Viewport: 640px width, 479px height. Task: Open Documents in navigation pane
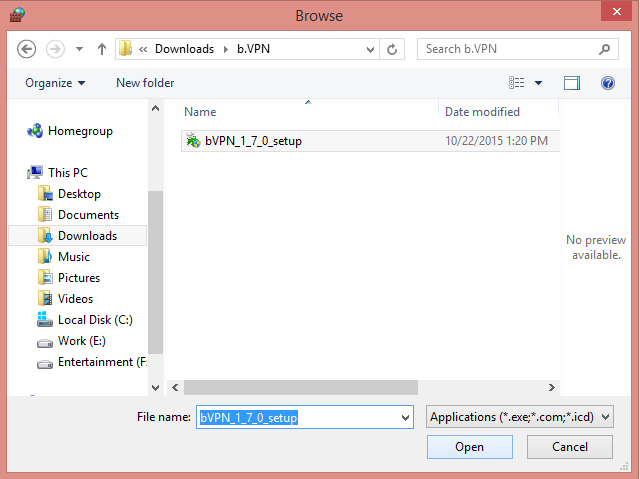click(x=88, y=215)
